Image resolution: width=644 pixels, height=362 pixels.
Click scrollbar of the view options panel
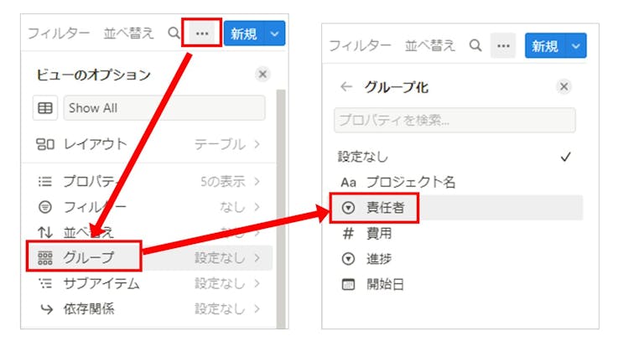click(x=281, y=209)
